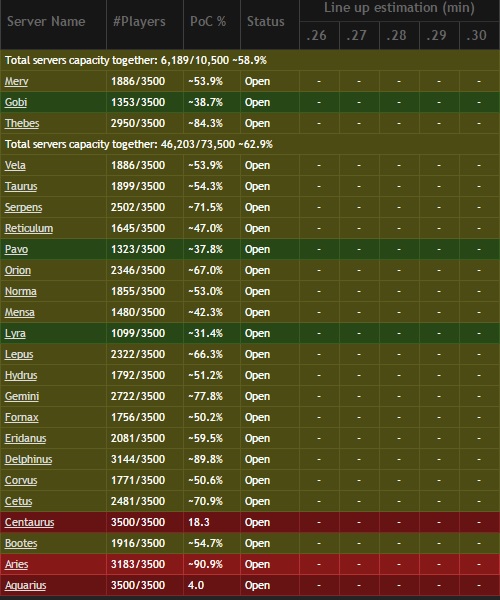500x600 pixels.
Task: Open the Reticulum server link
Action: (29, 228)
